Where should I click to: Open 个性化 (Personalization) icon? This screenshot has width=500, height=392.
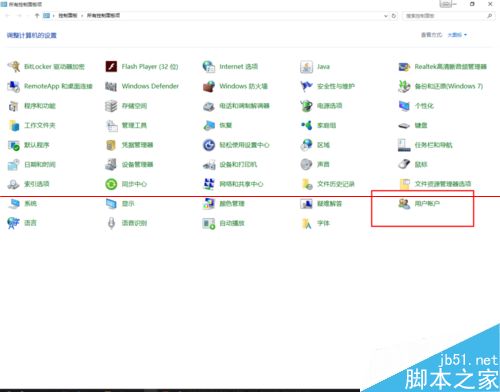click(404, 106)
